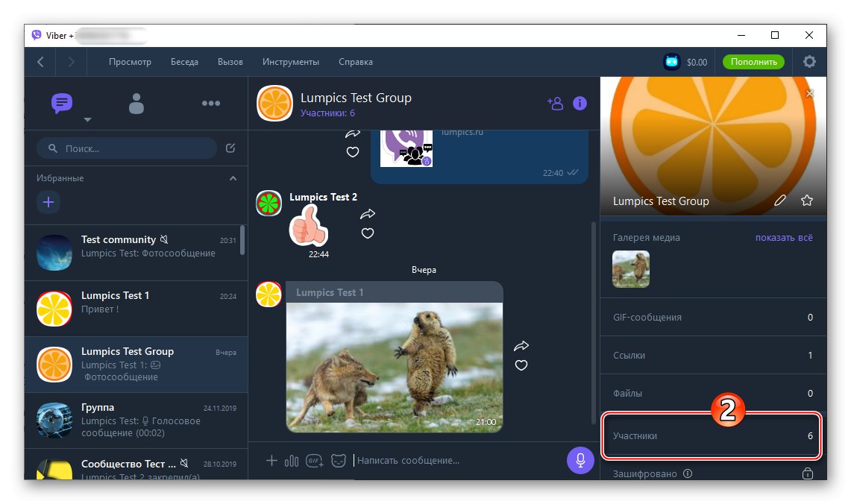Click the search field Поиск
The height and width of the screenshot is (504, 851).
(127, 148)
